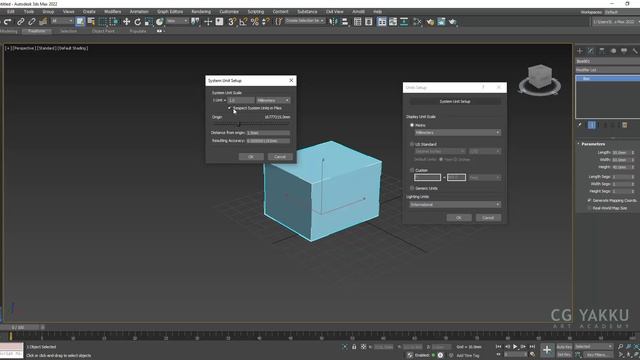Click the Zoom magnifier navigation icon
The height and width of the screenshot is (360, 640).
[620, 347]
